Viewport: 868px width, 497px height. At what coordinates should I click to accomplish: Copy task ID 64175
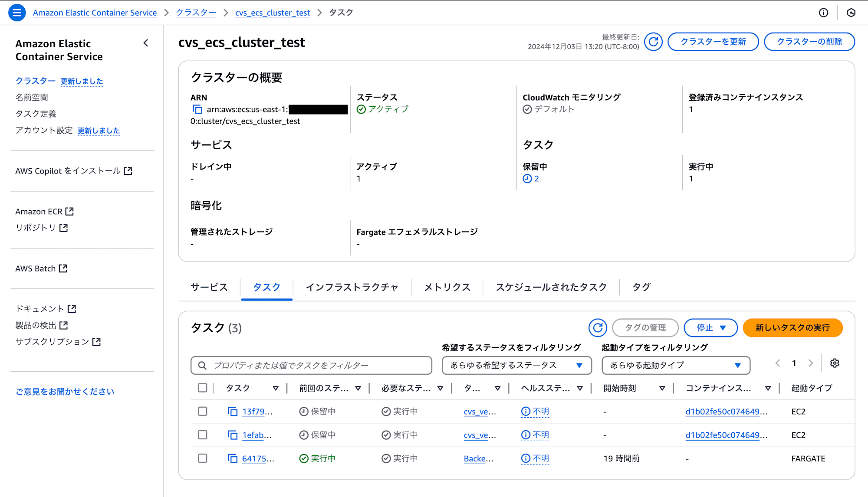[x=233, y=458]
